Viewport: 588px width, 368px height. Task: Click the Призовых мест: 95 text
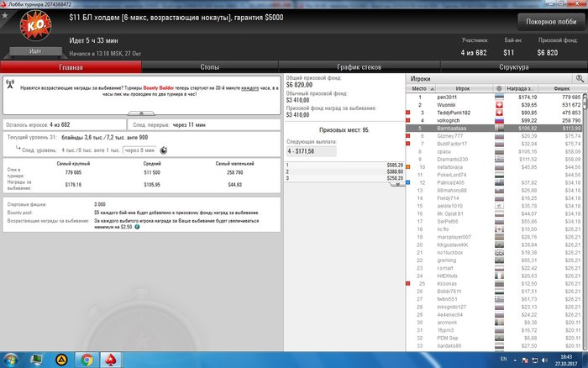coord(344,130)
